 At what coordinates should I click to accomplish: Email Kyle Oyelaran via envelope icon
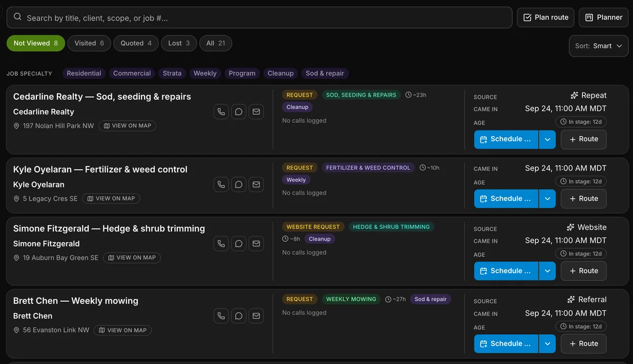[x=256, y=185]
